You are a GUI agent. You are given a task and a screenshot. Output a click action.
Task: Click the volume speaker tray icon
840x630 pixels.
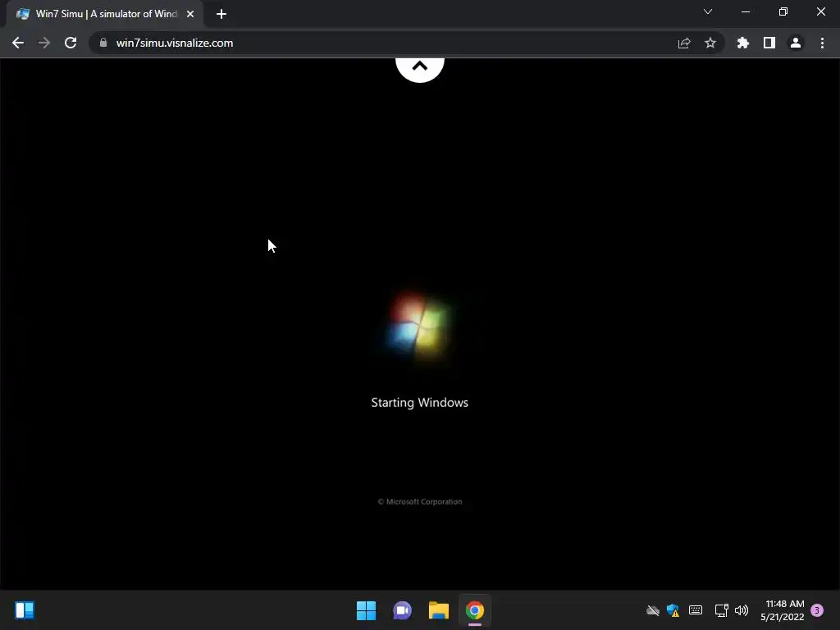(742, 610)
